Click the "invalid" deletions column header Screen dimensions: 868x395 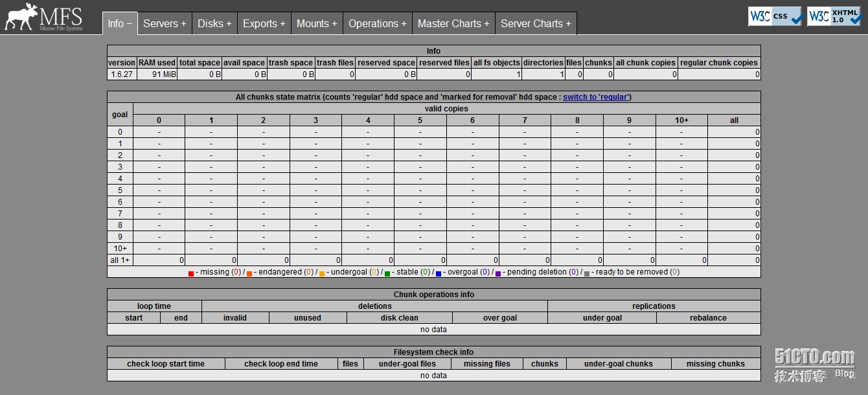pyautogui.click(x=235, y=318)
